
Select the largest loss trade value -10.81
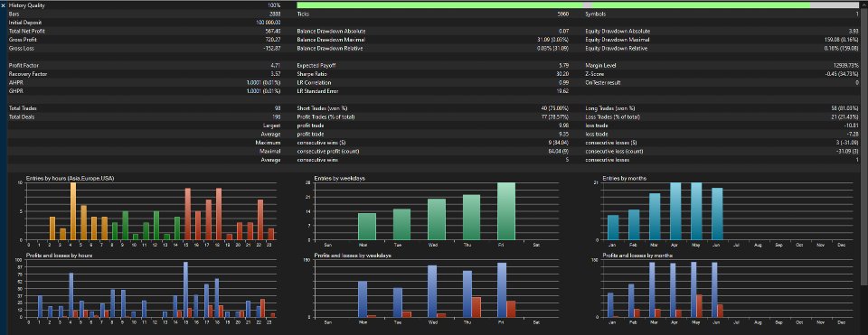point(852,126)
